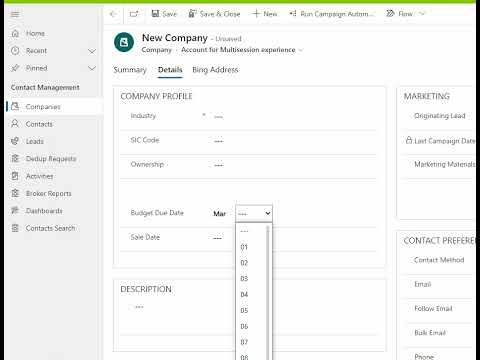Open Dedup Requests in sidebar
The image size is (480, 360).
tap(51, 159)
